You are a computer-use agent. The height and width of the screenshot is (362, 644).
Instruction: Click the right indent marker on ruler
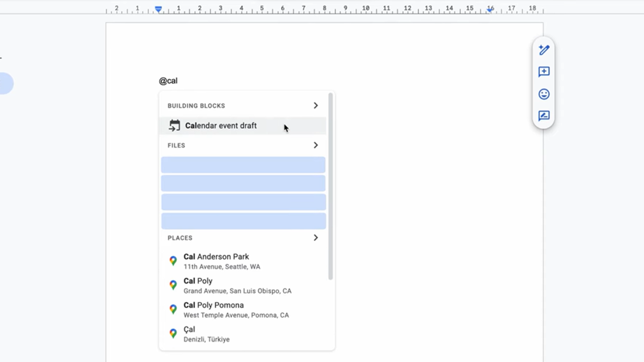pyautogui.click(x=490, y=10)
